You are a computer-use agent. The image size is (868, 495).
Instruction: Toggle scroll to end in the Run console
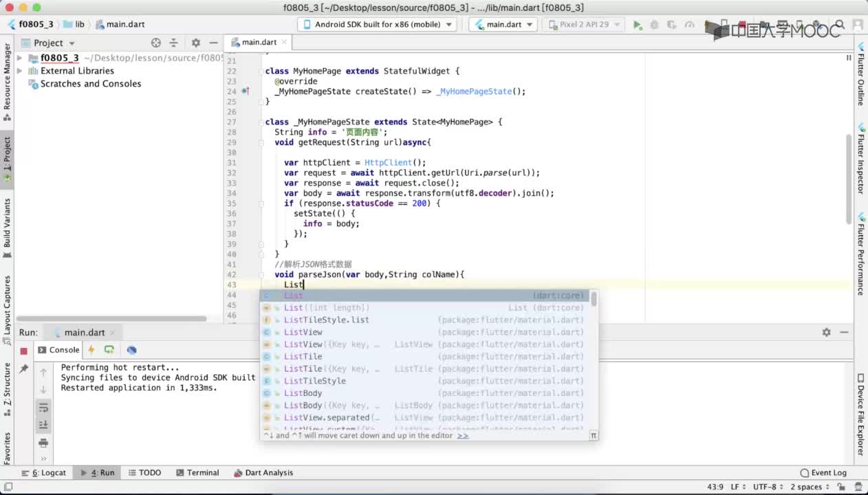click(x=43, y=425)
